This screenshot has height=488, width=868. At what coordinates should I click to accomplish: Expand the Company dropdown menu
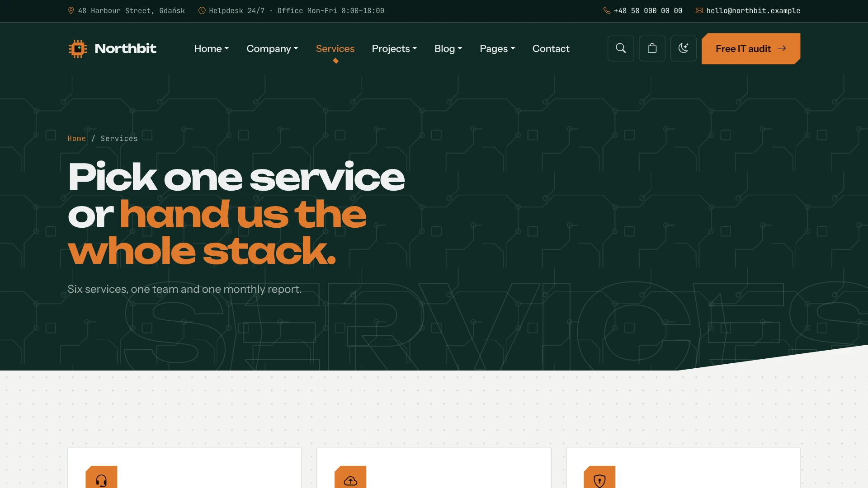coord(272,48)
